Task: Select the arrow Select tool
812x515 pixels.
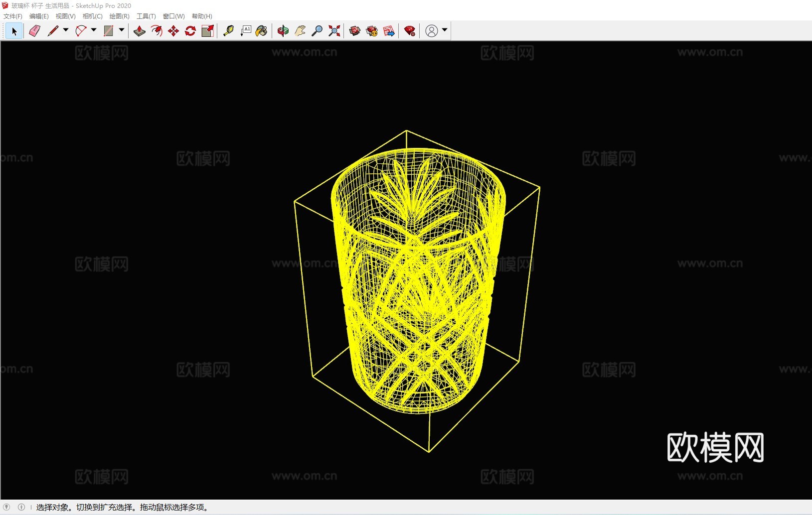Action: click(x=14, y=31)
